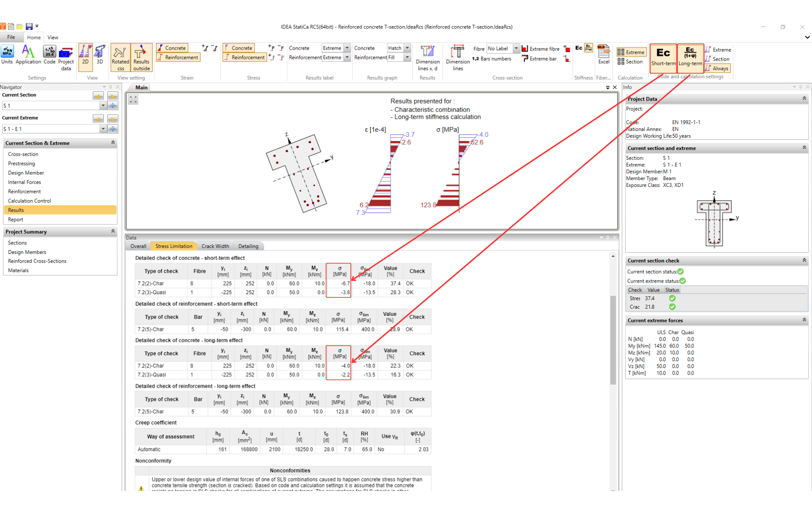The width and height of the screenshot is (812, 513).
Task: Open the Units settings
Action: pyautogui.click(x=7, y=55)
